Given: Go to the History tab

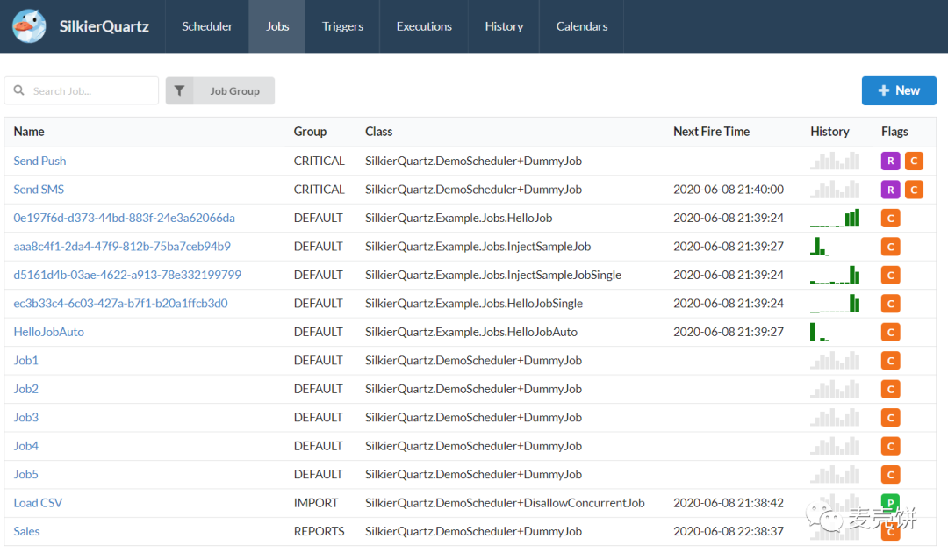Looking at the screenshot, I should [x=504, y=26].
